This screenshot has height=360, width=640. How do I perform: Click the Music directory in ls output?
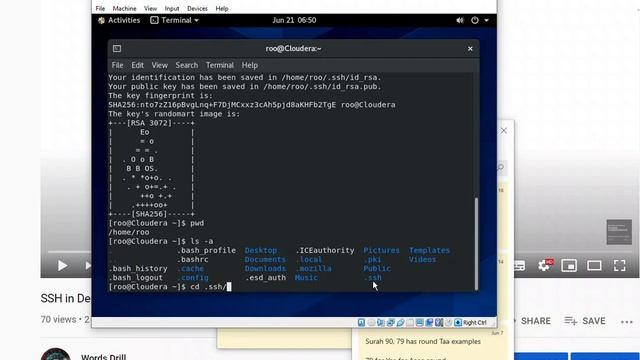(306, 278)
